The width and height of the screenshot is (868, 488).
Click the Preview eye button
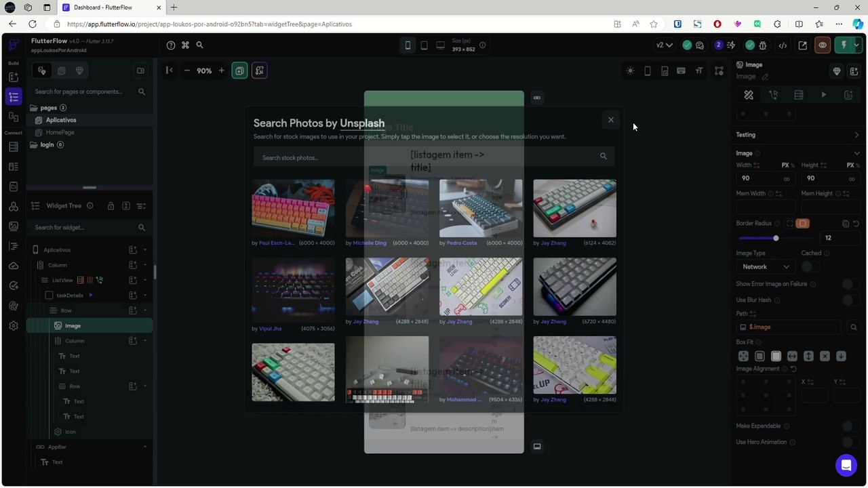click(823, 45)
